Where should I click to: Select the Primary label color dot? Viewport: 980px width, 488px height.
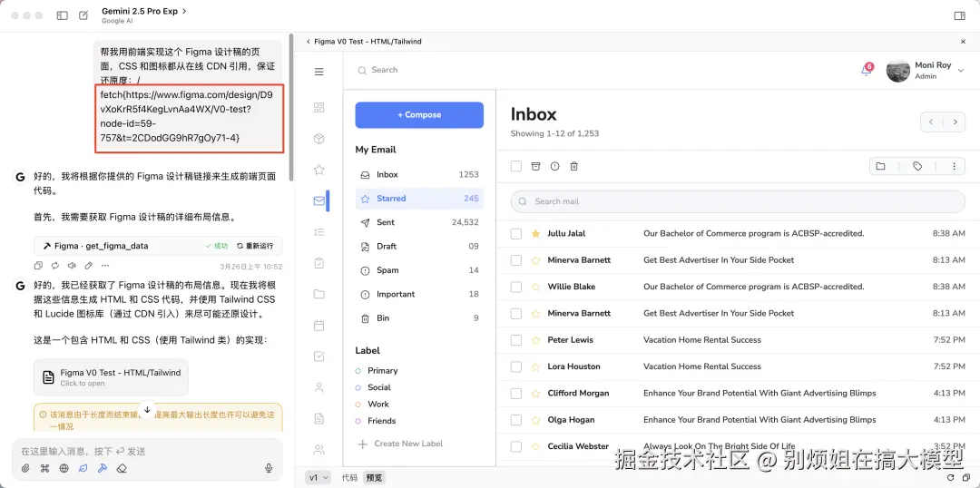pyautogui.click(x=358, y=370)
